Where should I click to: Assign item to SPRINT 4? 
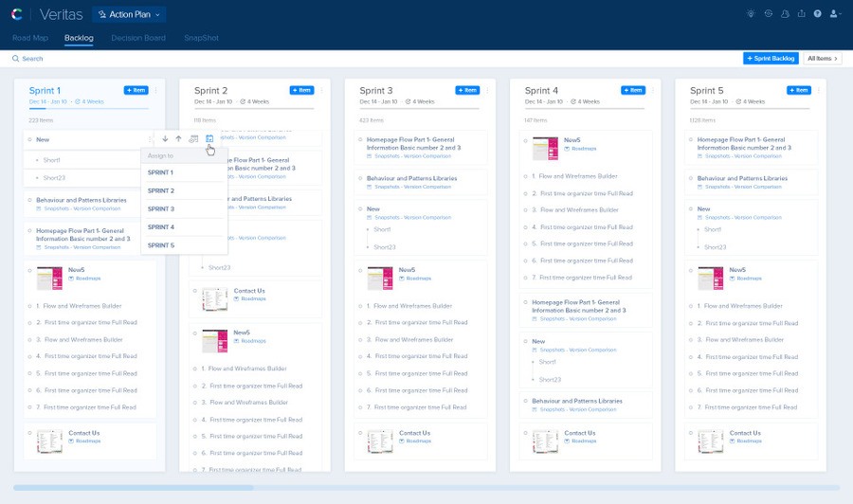184,227
